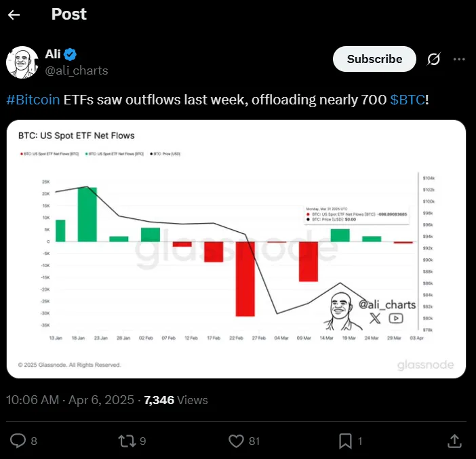Open the ETF Net Flows chart image
The width and height of the screenshot is (476, 459).
(x=237, y=248)
